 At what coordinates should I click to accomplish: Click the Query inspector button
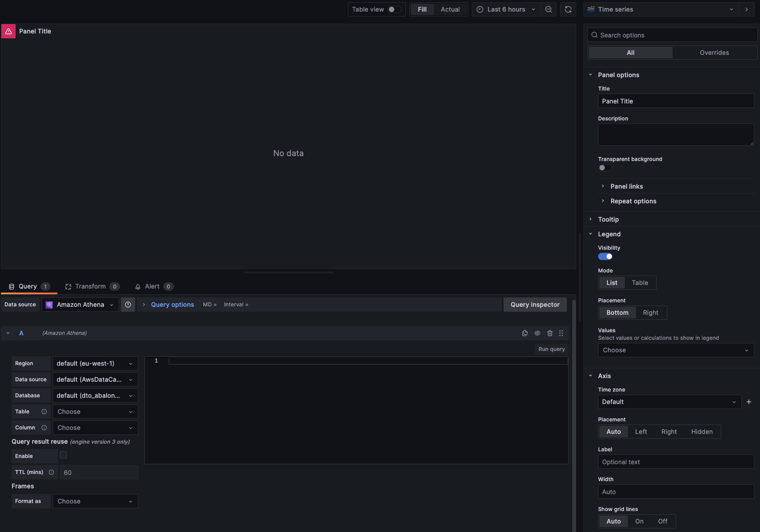click(x=535, y=305)
